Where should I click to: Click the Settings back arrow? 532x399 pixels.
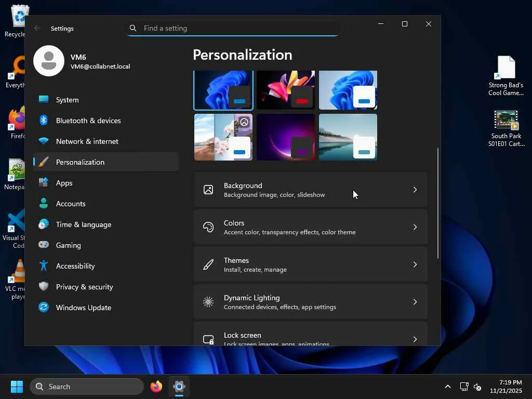(37, 28)
